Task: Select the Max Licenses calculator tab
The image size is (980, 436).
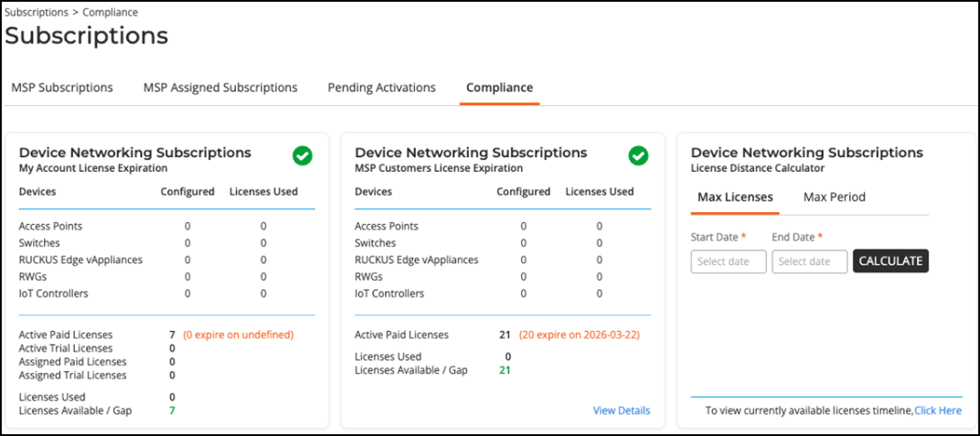Action: point(735,197)
